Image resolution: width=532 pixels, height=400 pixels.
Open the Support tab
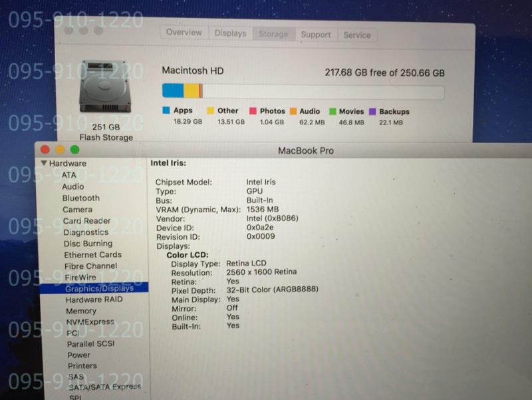click(x=316, y=35)
